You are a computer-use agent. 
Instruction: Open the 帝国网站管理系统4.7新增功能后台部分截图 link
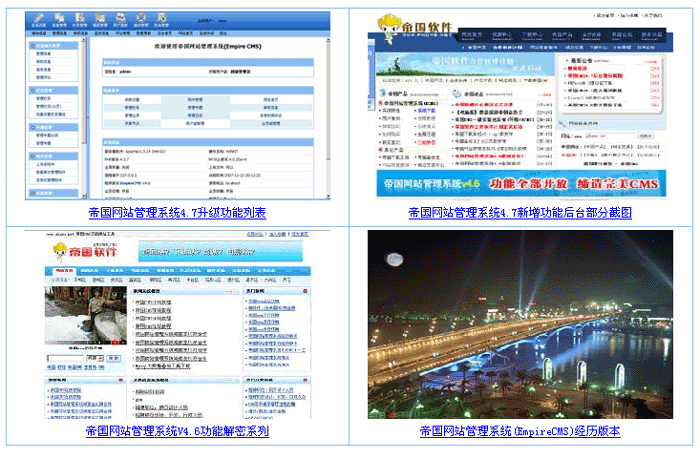[x=519, y=213]
